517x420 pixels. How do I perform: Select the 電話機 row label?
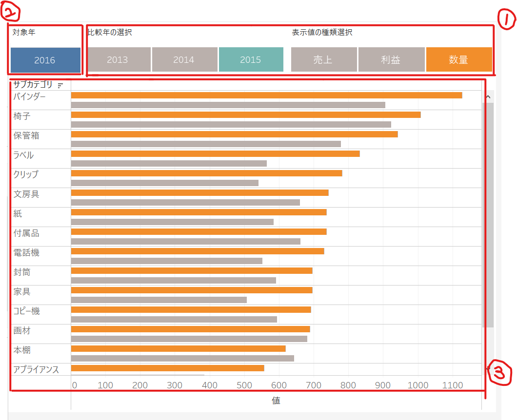point(26,252)
